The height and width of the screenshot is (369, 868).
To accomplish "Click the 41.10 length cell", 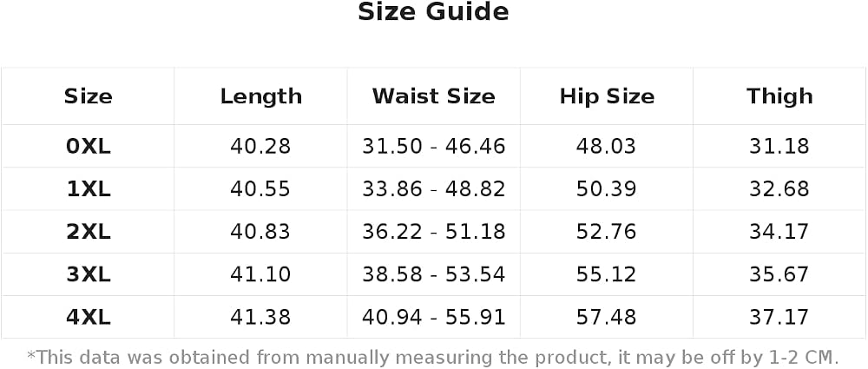I will click(260, 274).
